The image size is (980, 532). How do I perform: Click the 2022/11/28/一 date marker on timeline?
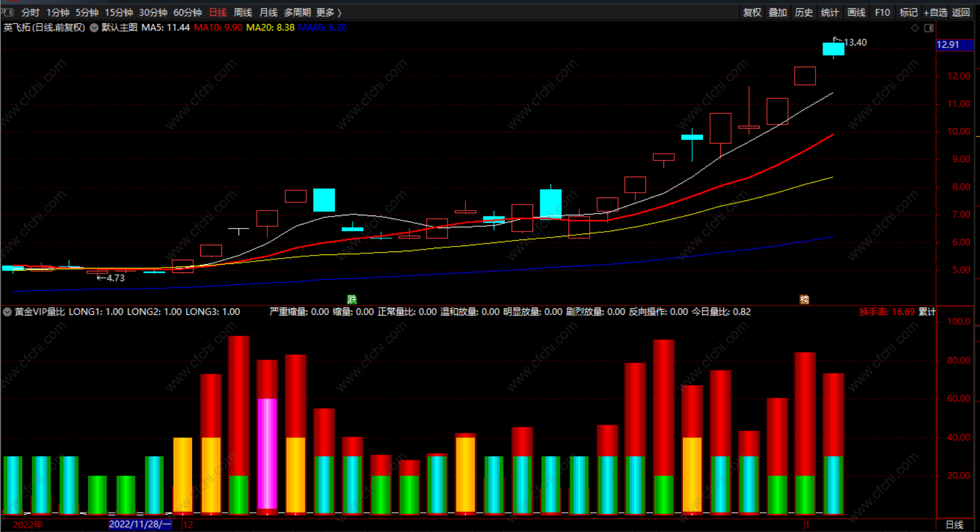140,524
